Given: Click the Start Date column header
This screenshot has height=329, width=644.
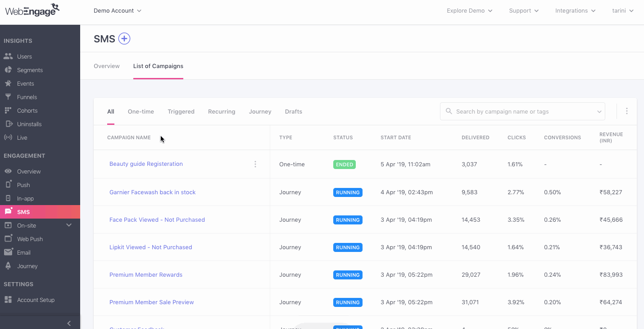Looking at the screenshot, I should tap(396, 137).
